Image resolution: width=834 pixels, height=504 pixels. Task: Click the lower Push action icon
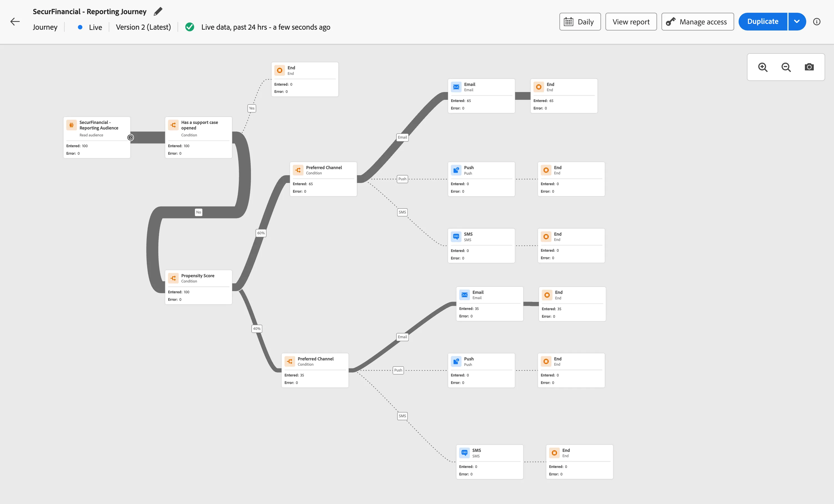click(x=456, y=361)
